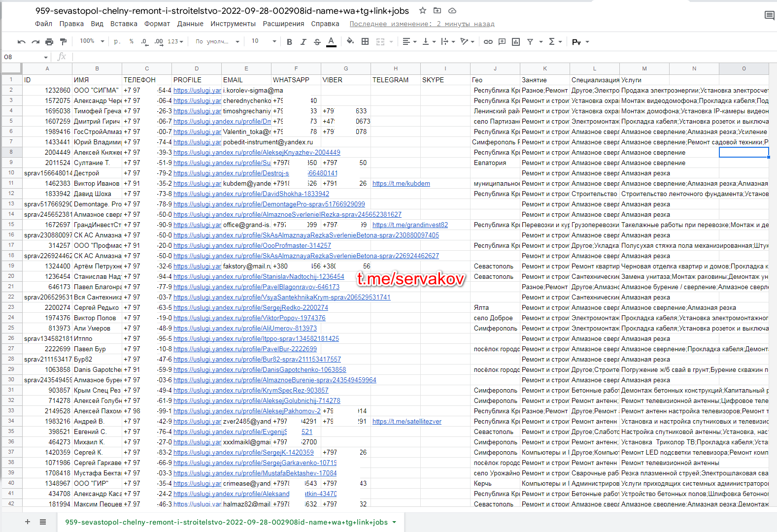
Task: Open the last edit history link
Action: [422, 24]
